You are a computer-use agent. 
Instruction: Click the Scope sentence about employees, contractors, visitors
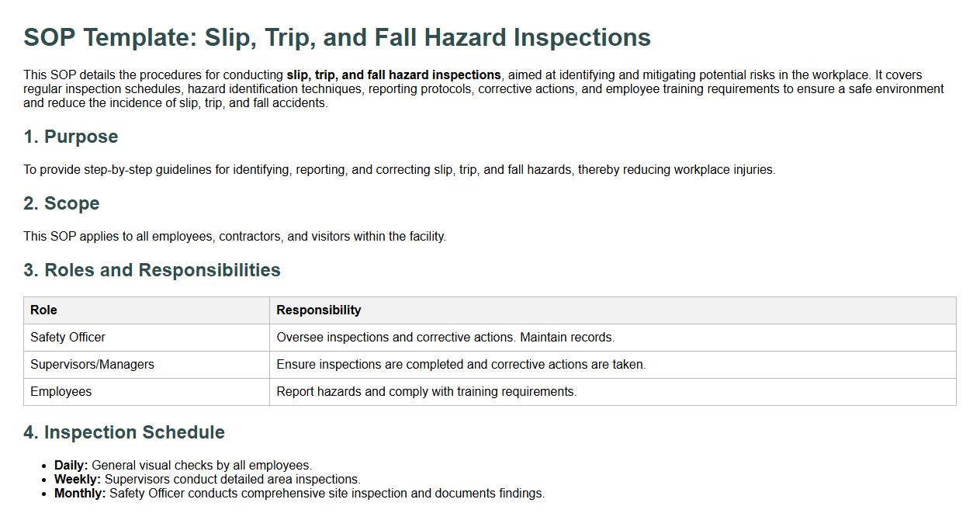coord(234,237)
